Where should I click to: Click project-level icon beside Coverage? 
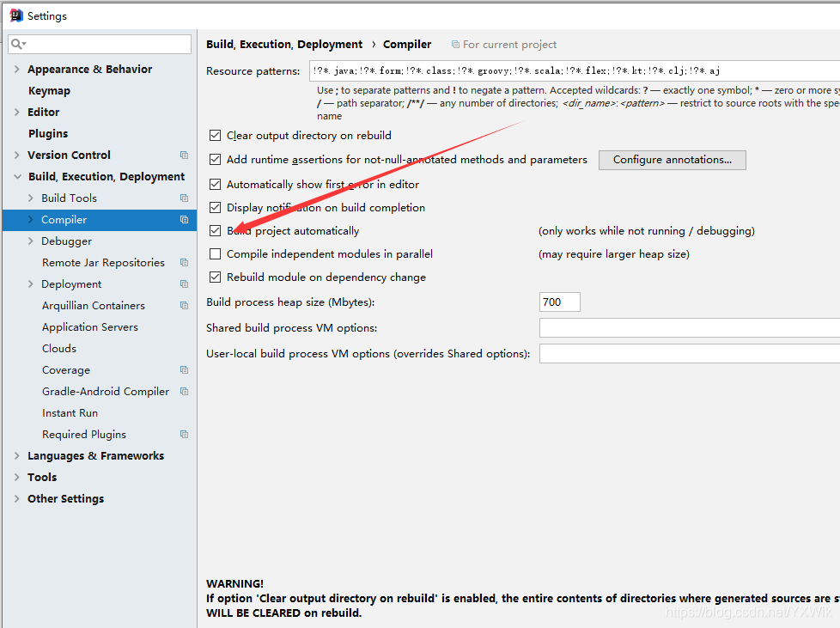185,369
